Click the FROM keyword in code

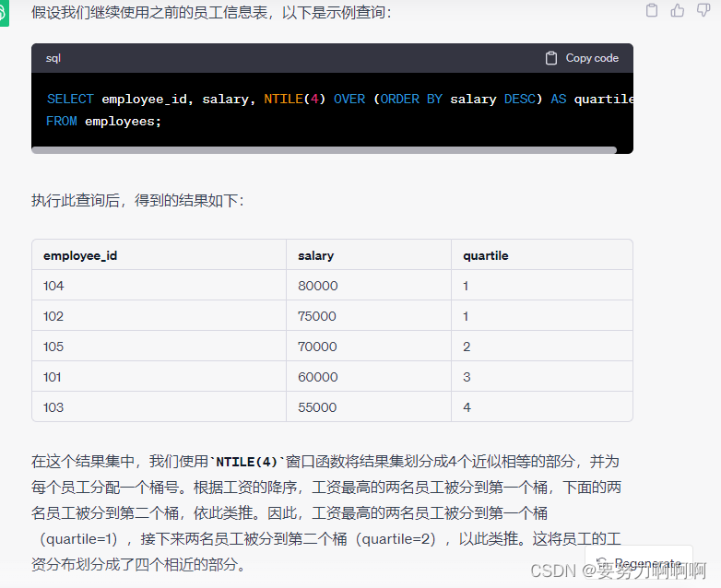pyautogui.click(x=62, y=122)
